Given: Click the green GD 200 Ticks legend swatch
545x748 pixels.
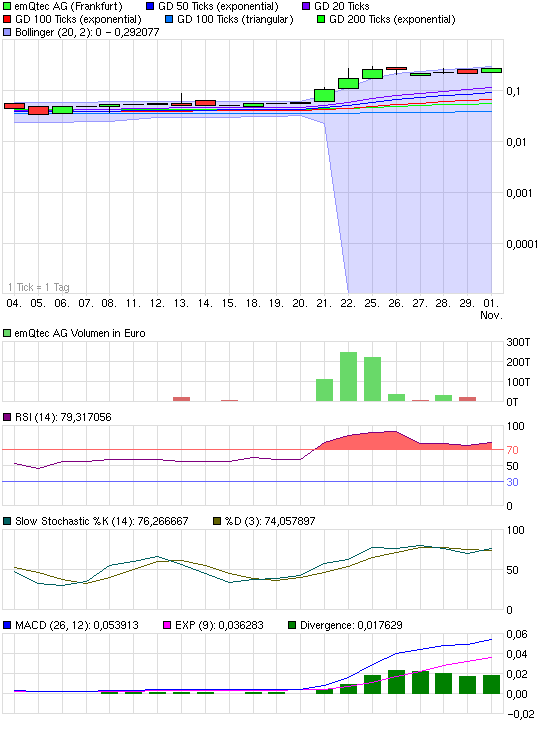Looking at the screenshot, I should point(321,20).
